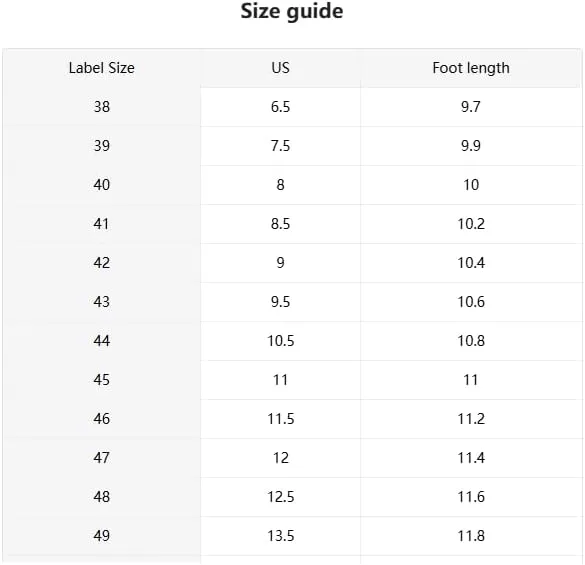The height and width of the screenshot is (565, 585).
Task: Click foot length 11.8 value
Action: 471,536
